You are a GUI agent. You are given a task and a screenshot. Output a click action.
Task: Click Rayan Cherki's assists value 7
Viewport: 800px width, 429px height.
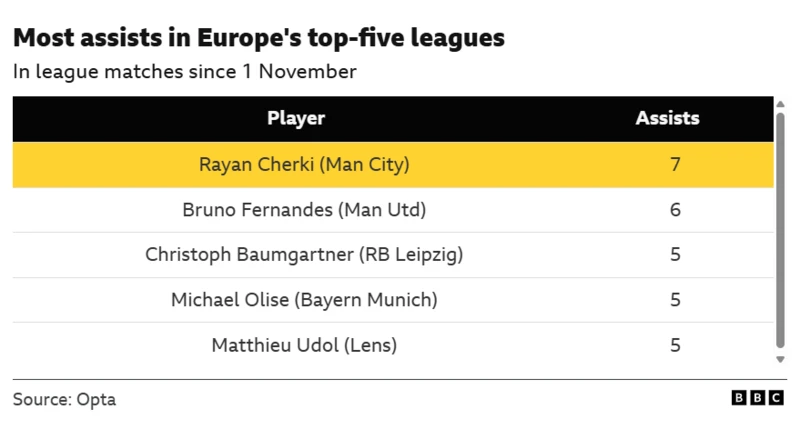tap(675, 164)
